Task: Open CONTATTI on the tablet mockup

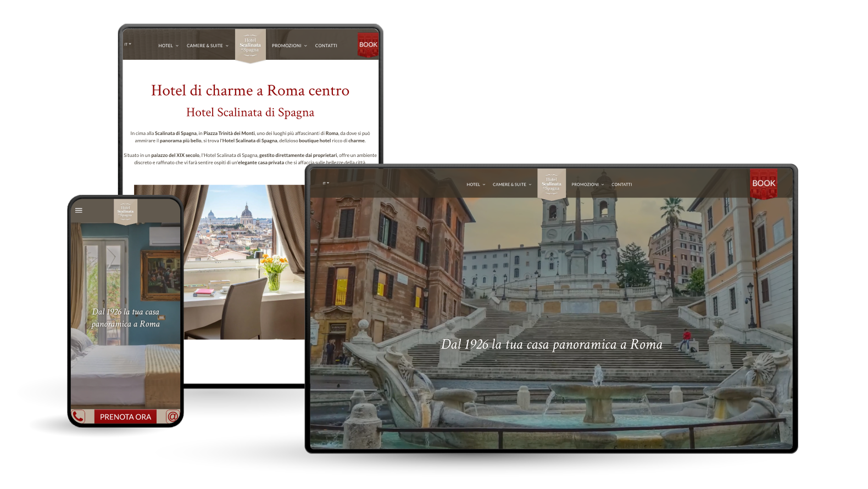Action: click(326, 46)
